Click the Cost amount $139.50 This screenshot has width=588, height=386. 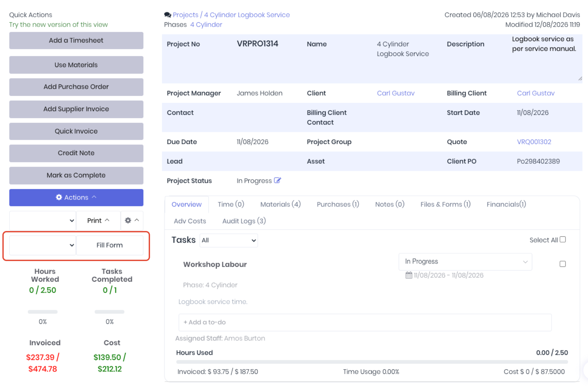coord(107,357)
